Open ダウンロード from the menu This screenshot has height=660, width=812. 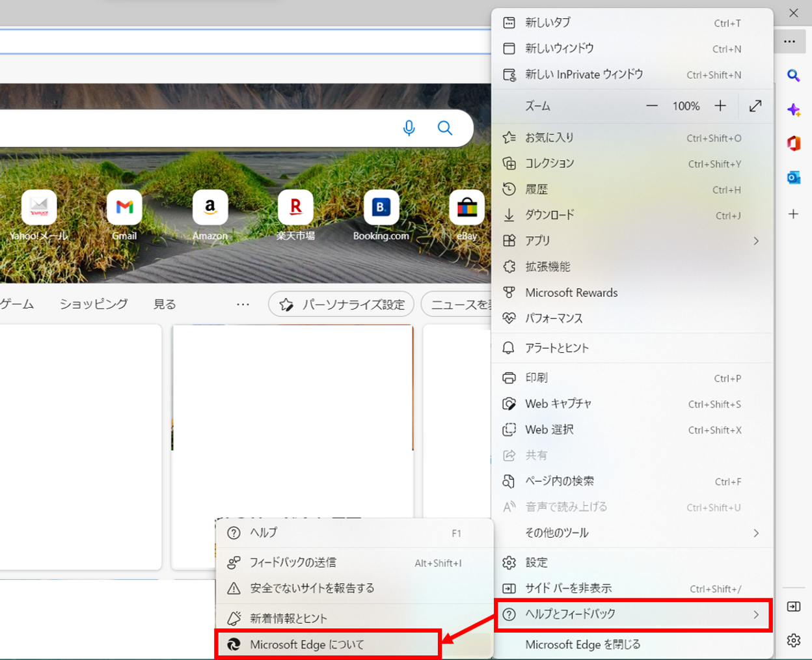pos(632,215)
